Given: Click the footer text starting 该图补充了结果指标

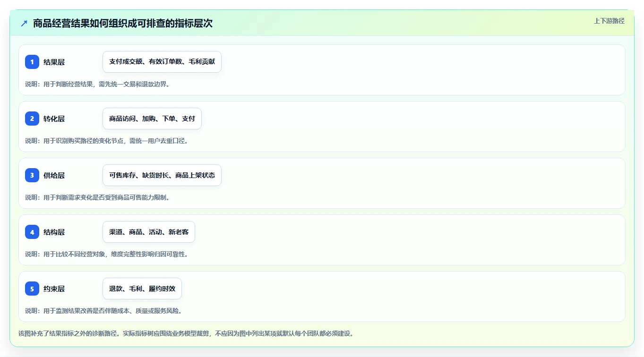Looking at the screenshot, I should 186,333.
